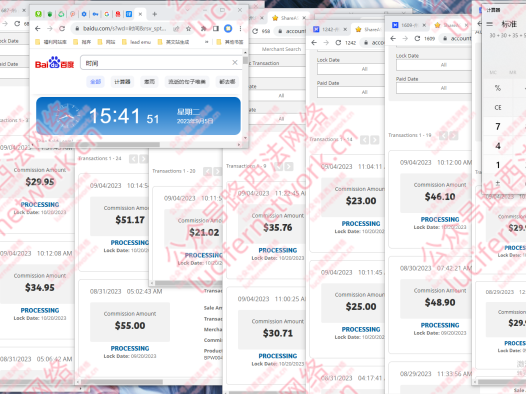Open a new tab with the plus button

coord(154,14)
